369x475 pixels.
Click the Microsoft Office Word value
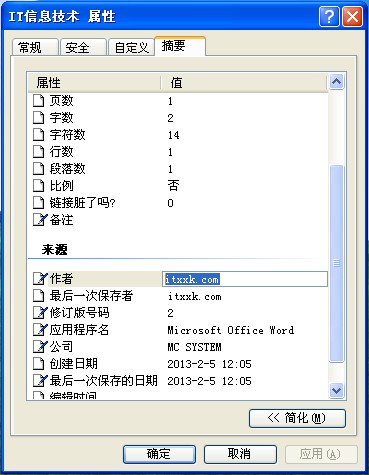pyautogui.click(x=231, y=330)
